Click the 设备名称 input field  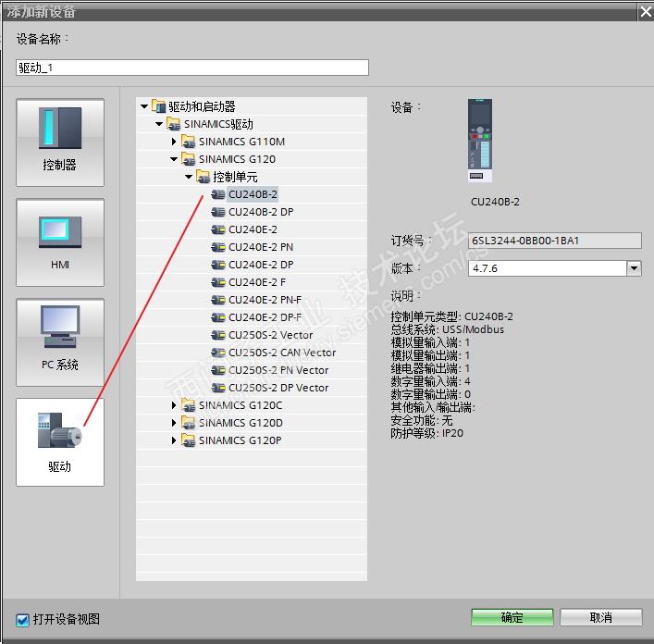(x=192, y=68)
